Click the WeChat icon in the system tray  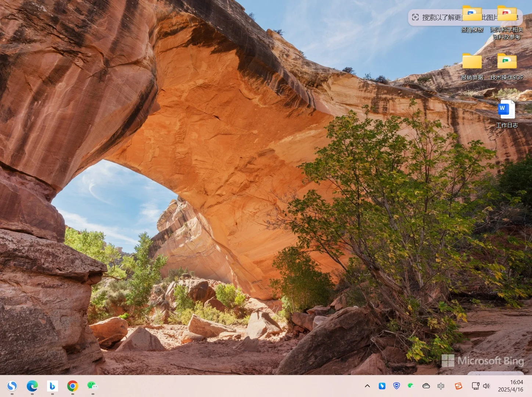411,386
